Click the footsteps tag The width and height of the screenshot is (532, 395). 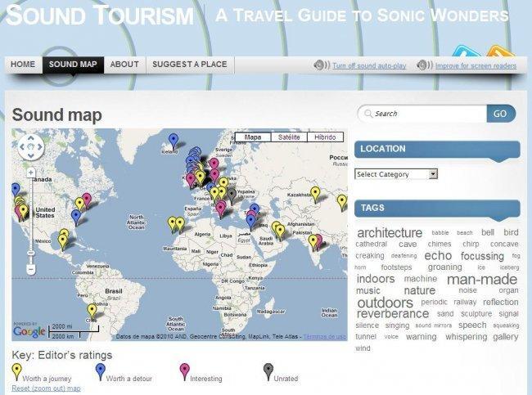coord(396,267)
